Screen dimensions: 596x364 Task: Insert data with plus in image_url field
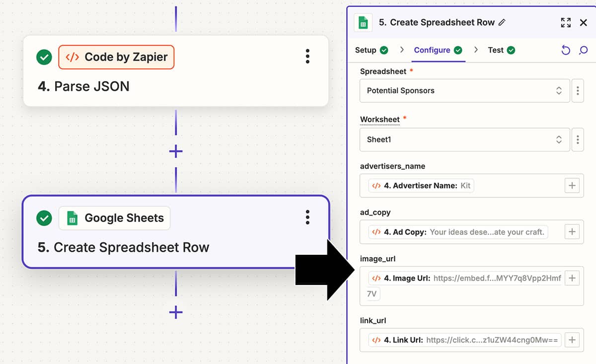572,278
